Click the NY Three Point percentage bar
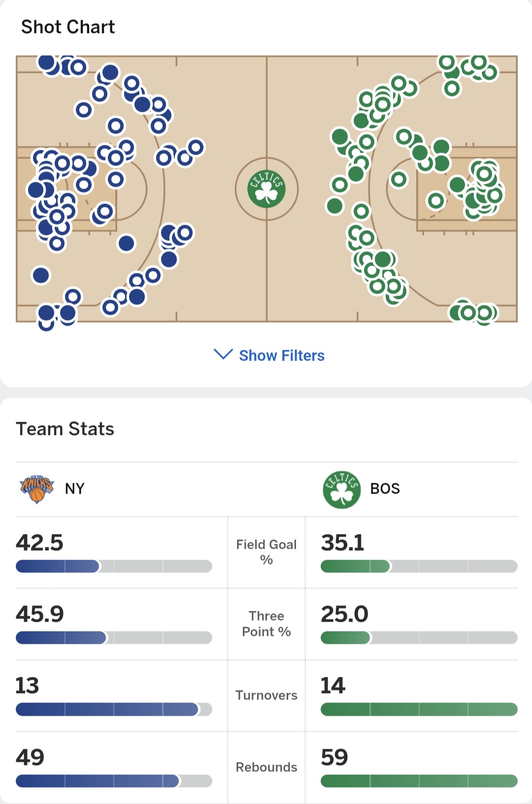This screenshot has width=532, height=804. tap(114, 637)
